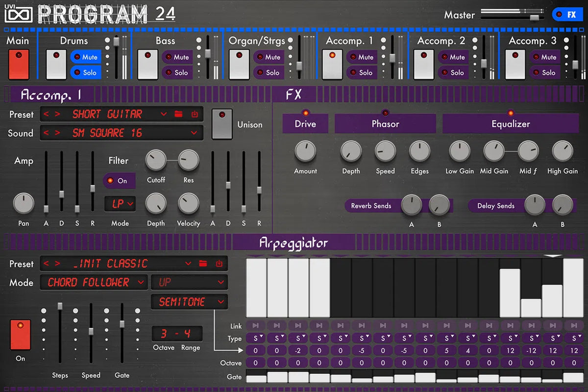Image resolution: width=588 pixels, height=392 pixels.
Task: Click the link icon of first arpeggiator step
Action: pyautogui.click(x=255, y=325)
